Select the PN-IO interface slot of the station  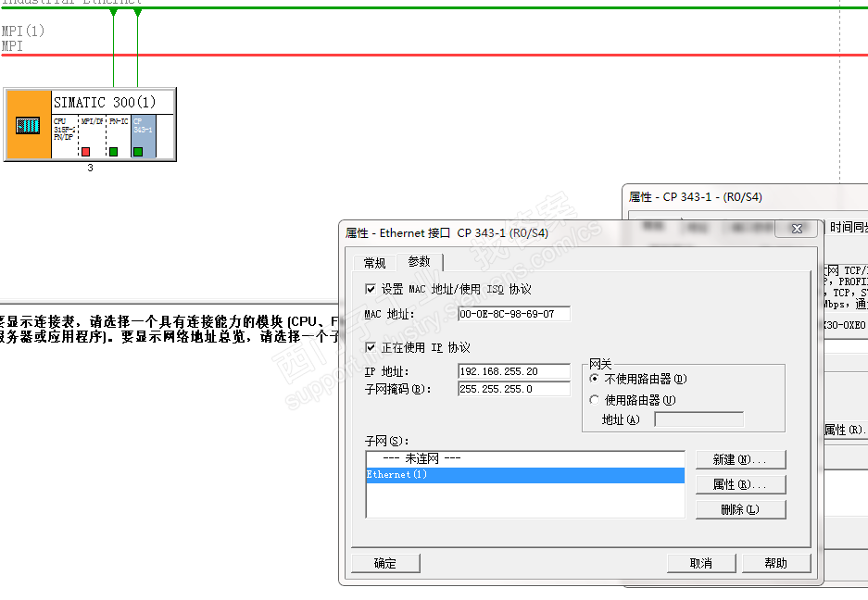click(x=118, y=136)
